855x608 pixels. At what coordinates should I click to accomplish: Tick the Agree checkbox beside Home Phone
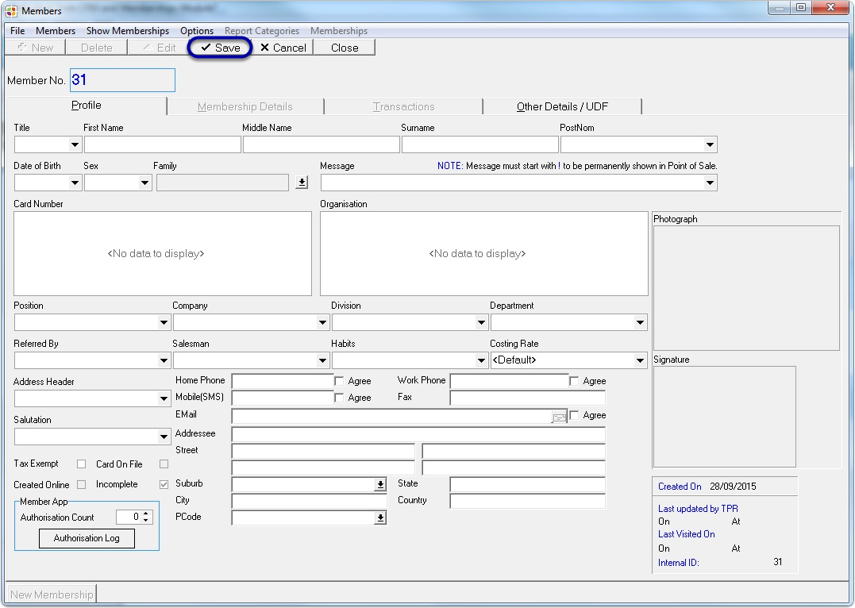point(341,381)
